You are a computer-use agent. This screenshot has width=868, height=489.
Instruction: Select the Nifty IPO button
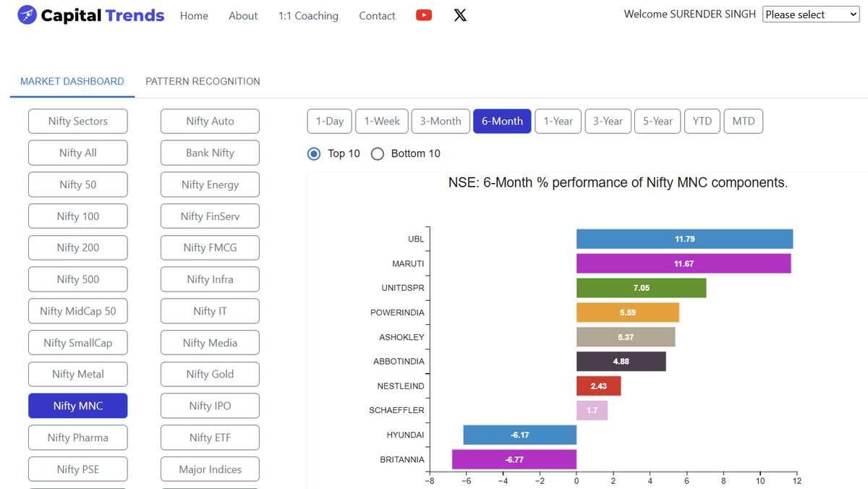click(210, 406)
